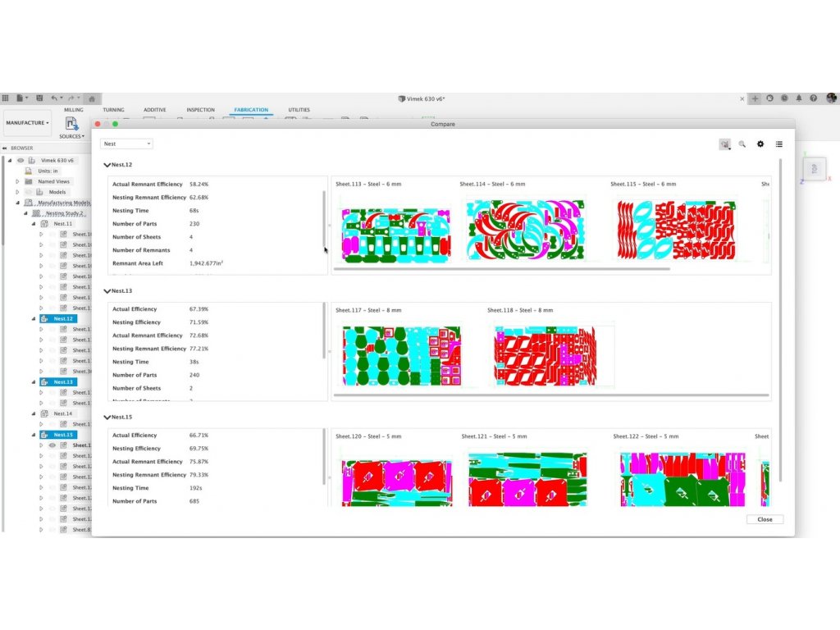Click the '685' number of parts value
This screenshot has width=840, height=630.
(194, 501)
